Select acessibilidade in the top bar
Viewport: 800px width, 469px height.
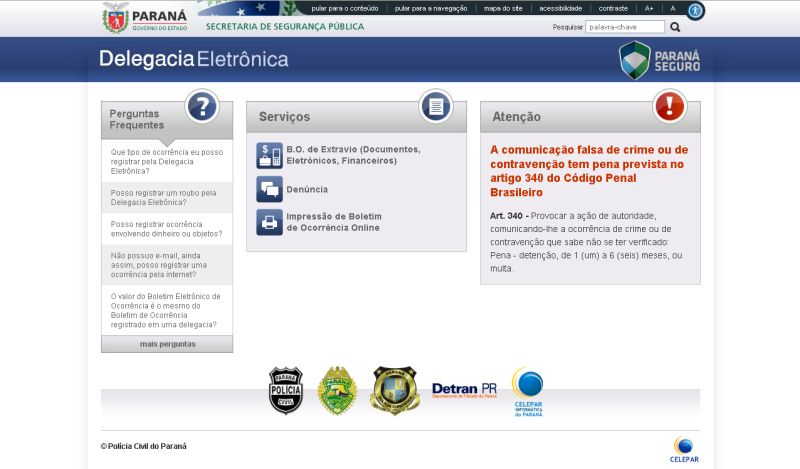560,8
